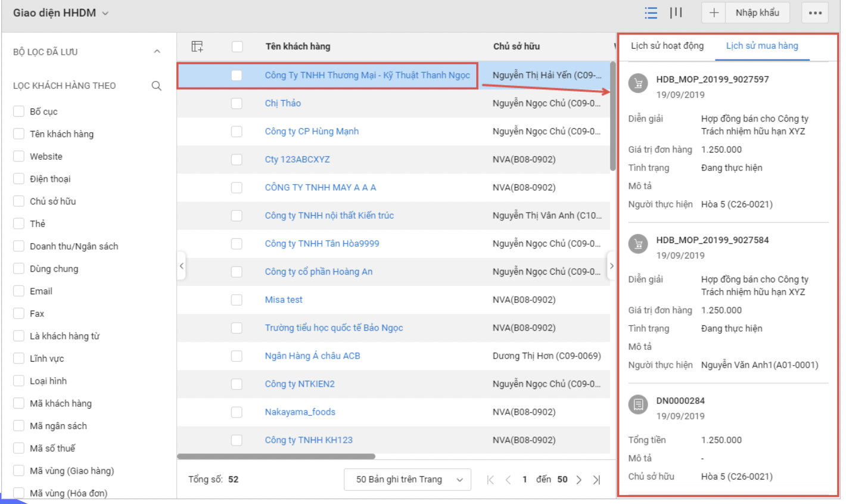Open the Ngân Hàng Á châu ACB link
846x504 pixels.
tap(312, 356)
